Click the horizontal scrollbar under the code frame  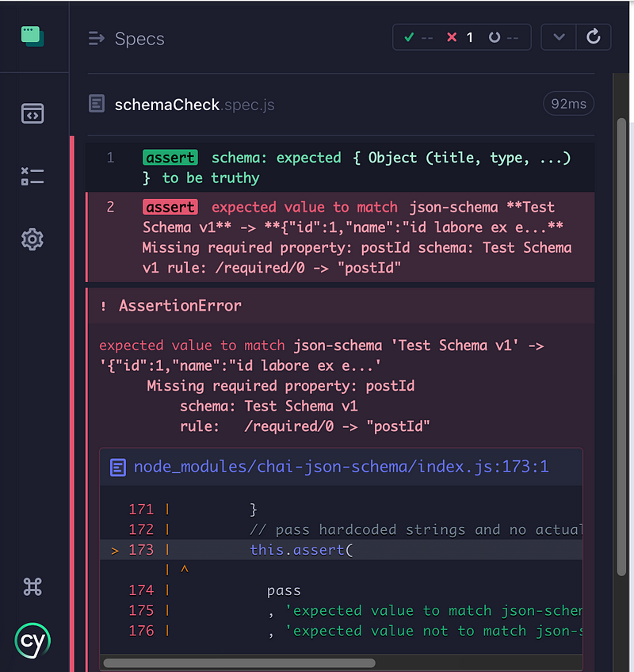tap(239, 662)
